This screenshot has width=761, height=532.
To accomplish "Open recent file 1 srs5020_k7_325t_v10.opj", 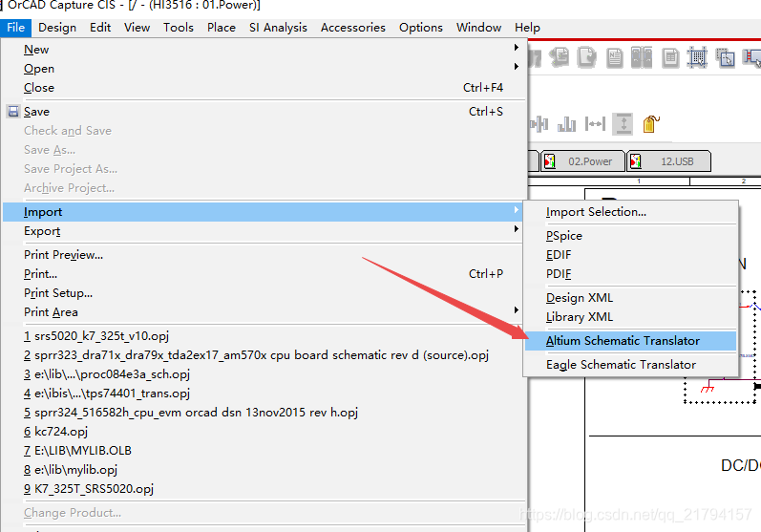I will tap(264, 336).
